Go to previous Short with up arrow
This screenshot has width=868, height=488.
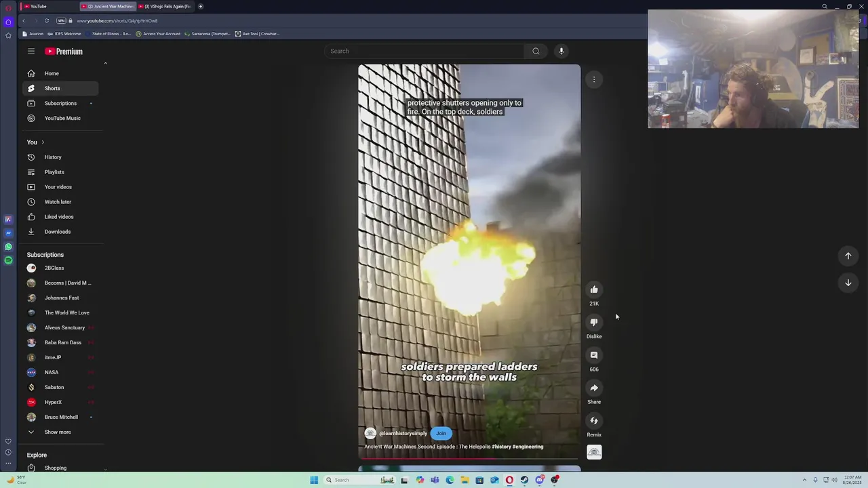coord(848,256)
